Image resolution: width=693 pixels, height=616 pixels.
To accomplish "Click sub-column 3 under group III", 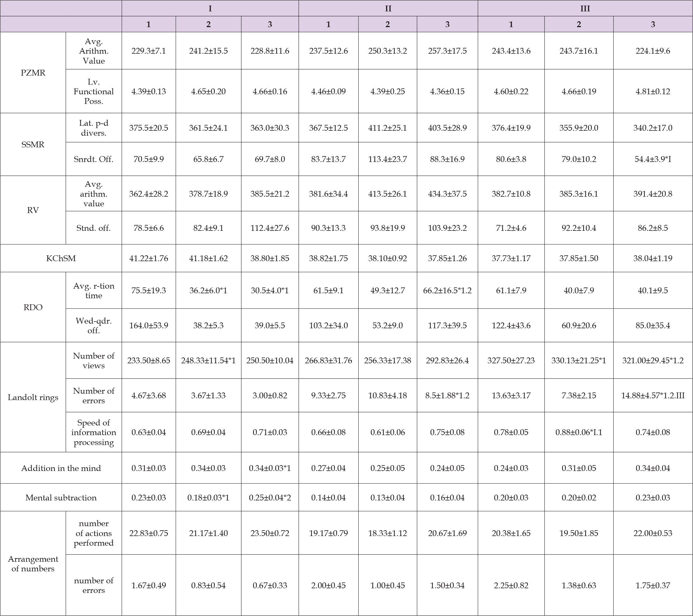I will (653, 24).
